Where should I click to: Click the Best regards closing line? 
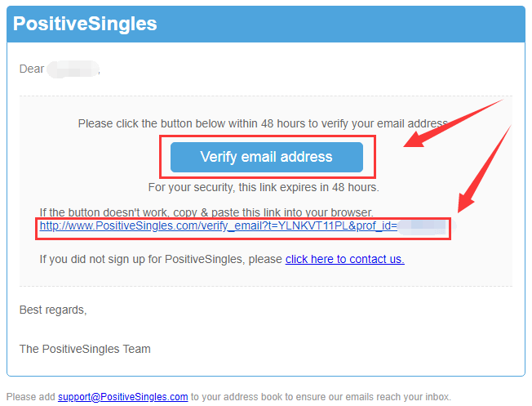(x=53, y=310)
